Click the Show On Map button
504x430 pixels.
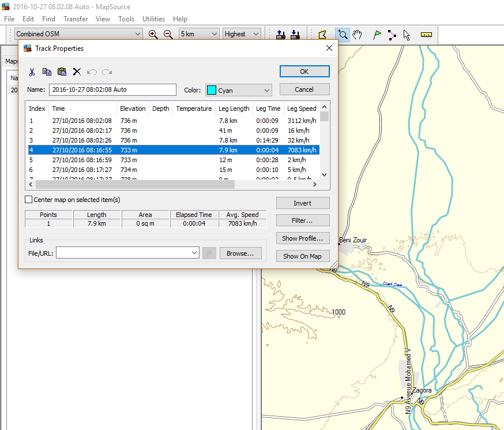click(303, 256)
